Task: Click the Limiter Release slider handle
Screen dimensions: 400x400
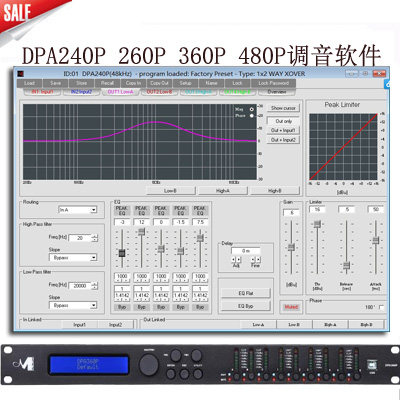Action: click(347, 265)
